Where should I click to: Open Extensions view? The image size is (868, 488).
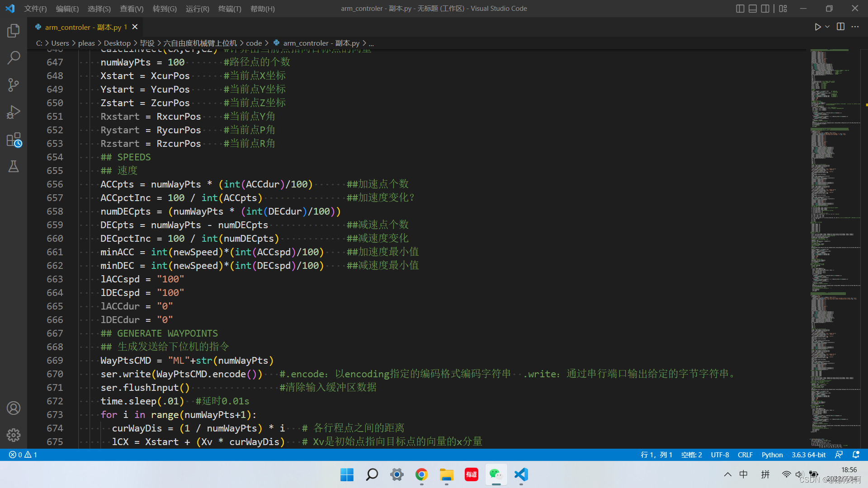coord(14,140)
